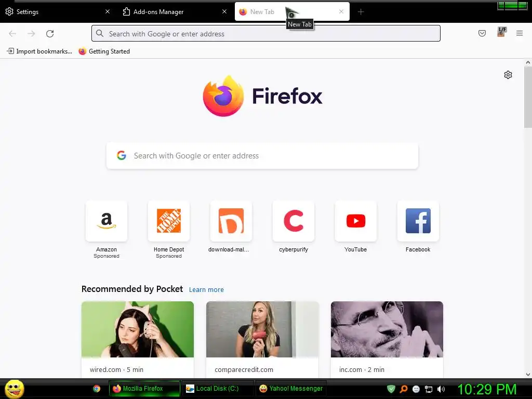Screen dimensions: 532x399
Task: Close the Settings tab
Action: [x=108, y=11]
